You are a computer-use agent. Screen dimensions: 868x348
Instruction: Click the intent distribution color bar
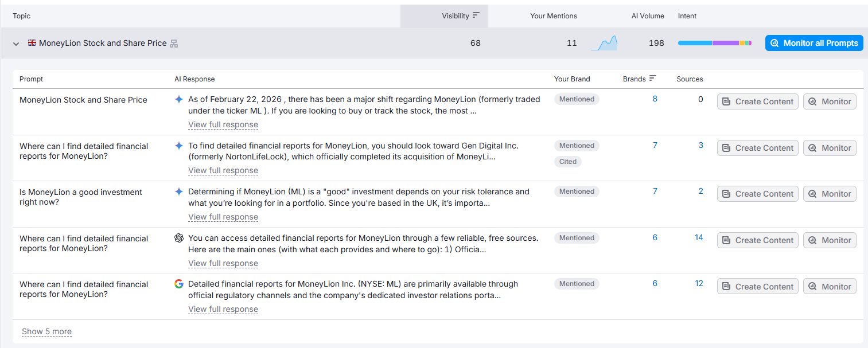click(714, 43)
